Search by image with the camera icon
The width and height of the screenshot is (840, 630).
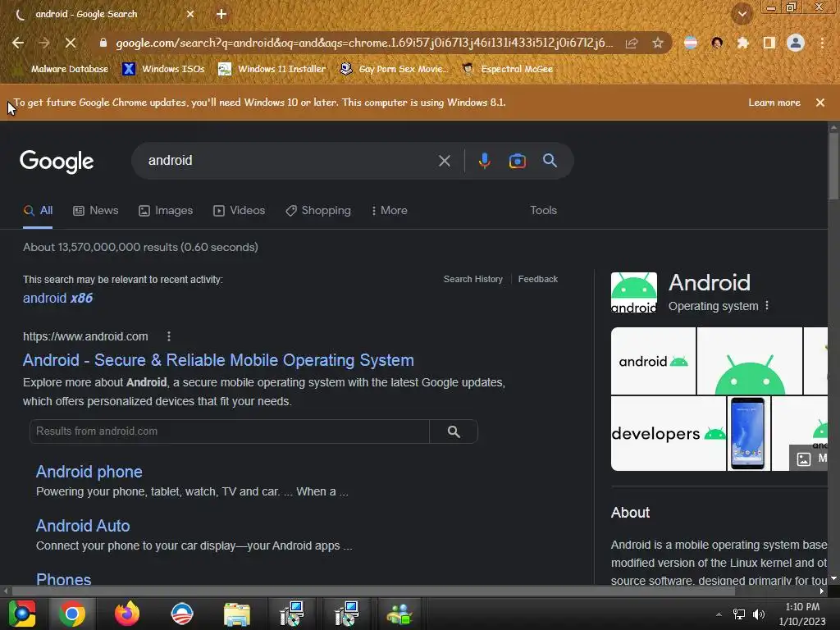tap(517, 161)
